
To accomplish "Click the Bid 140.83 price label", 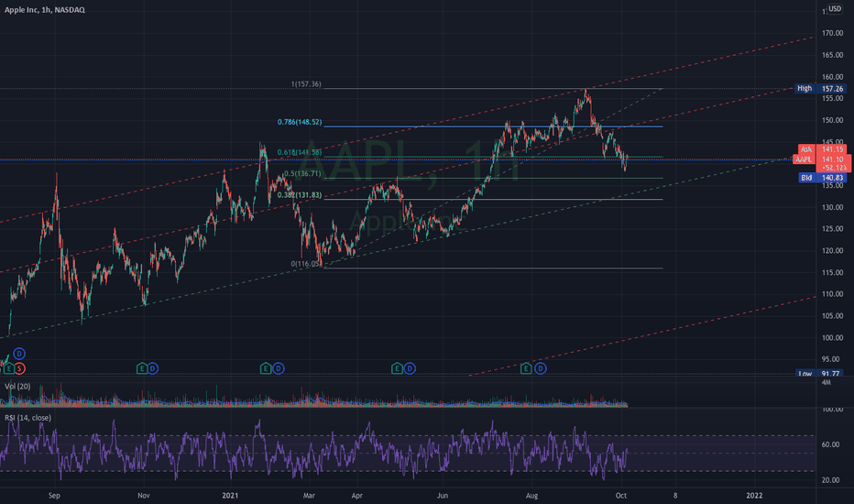I will pyautogui.click(x=823, y=178).
